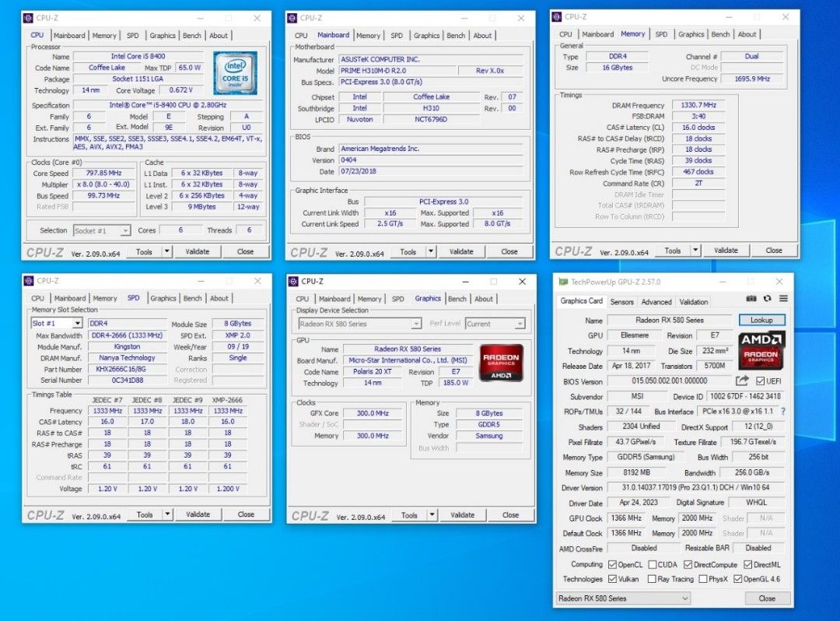Click the GPU-Z screenshot camera icon
Screen dimensions: 840x621
751,299
